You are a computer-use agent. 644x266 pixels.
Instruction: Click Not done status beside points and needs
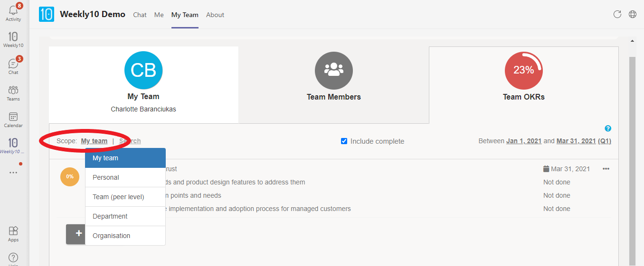(557, 195)
